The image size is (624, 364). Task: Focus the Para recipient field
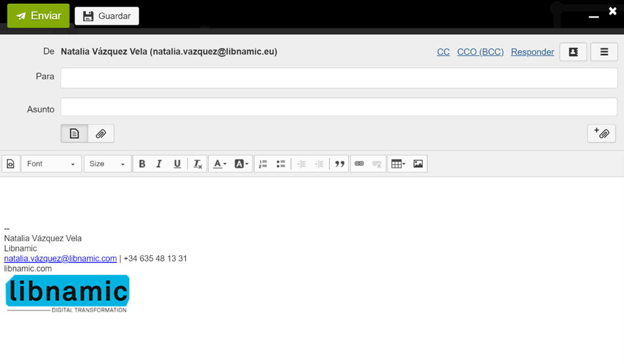coord(339,78)
